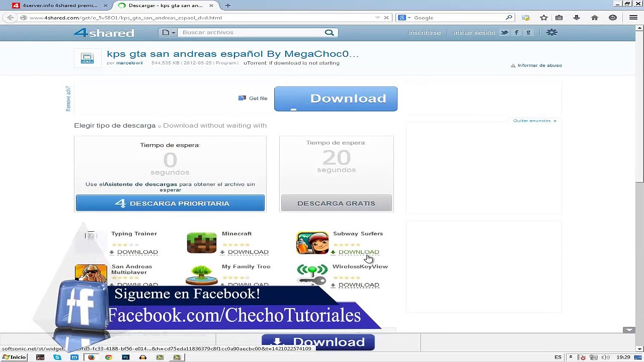Click the Typing Trainer app title

[134, 234]
